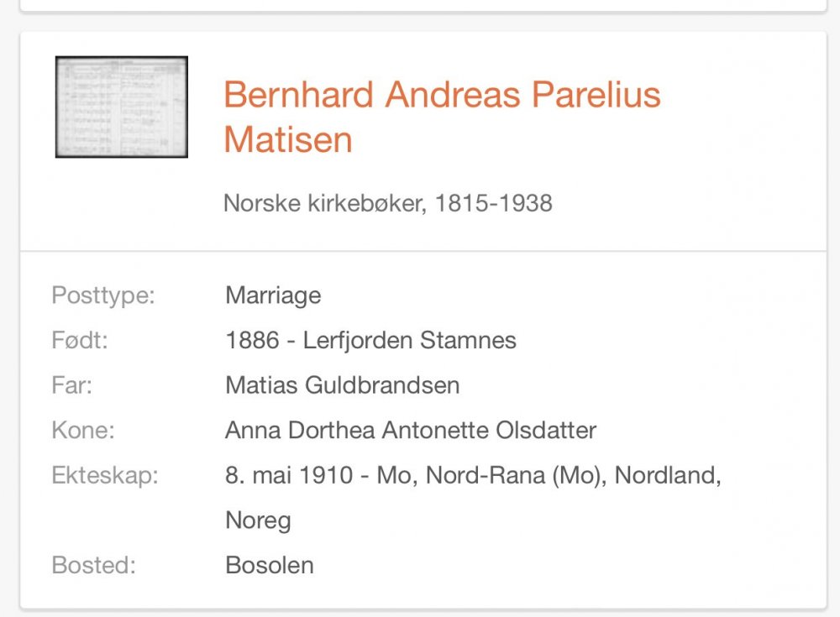Click the word Noreg in marriage place
Screen dimensions: 840x617
258,520
